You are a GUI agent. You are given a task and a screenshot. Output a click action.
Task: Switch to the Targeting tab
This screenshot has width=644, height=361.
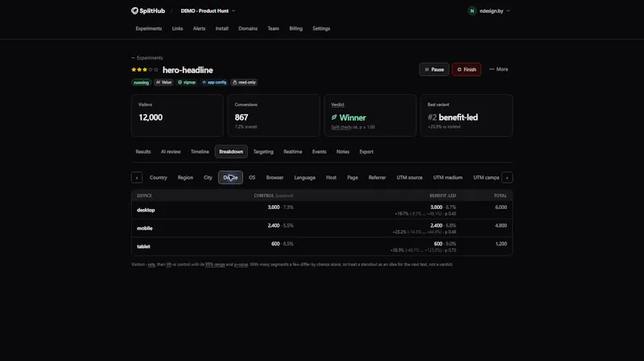click(263, 152)
